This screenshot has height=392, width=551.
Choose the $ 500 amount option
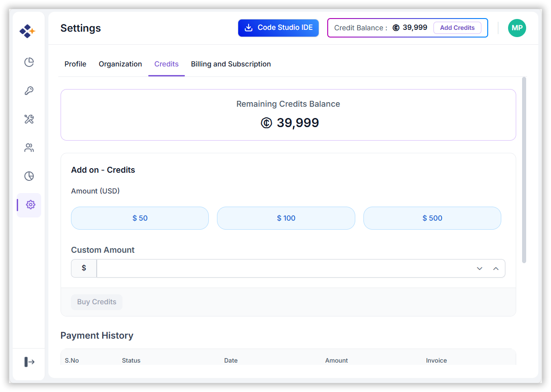432,218
